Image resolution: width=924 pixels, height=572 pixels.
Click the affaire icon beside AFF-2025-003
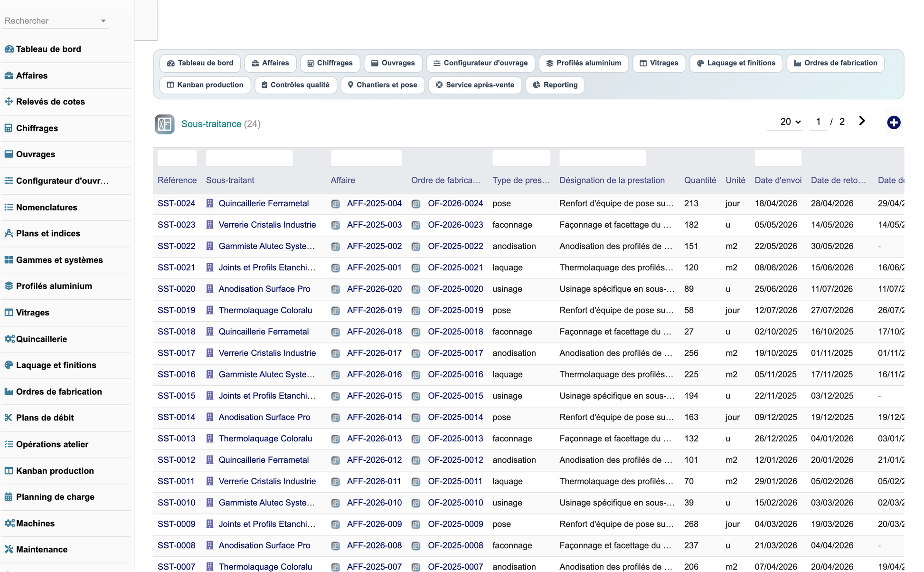pos(336,225)
